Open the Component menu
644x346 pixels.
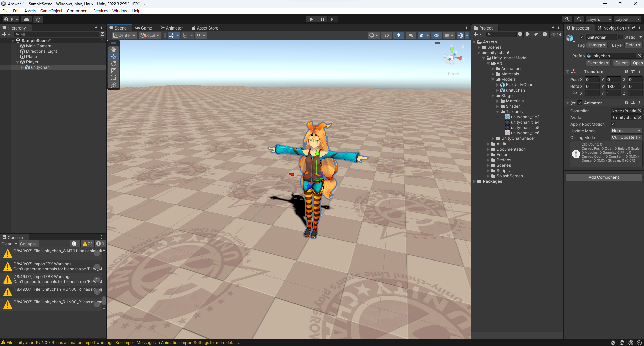coord(78,11)
